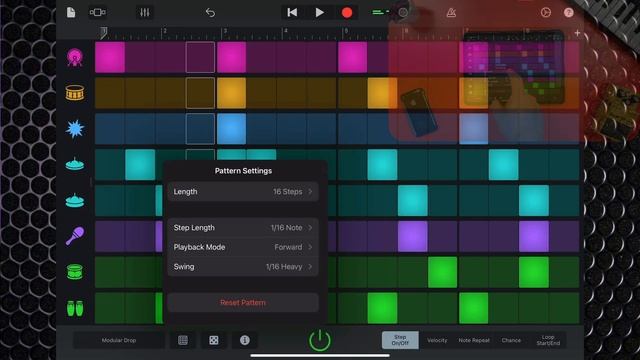Start recording with the red Record button
This screenshot has width=640, height=360.
click(347, 13)
